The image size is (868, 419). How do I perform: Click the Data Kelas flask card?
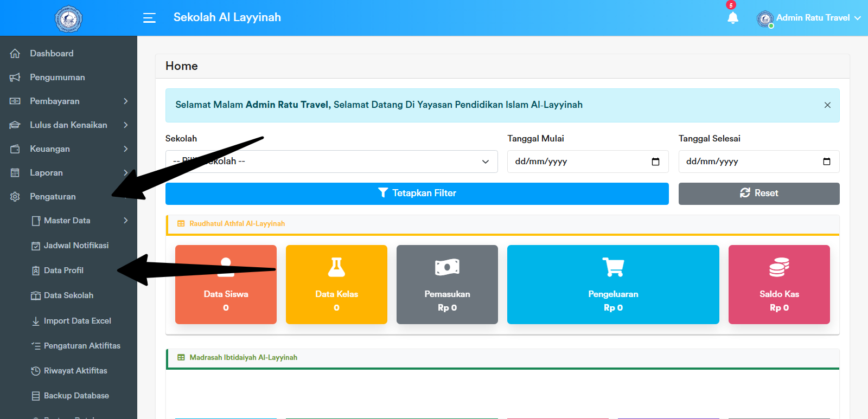pos(336,285)
